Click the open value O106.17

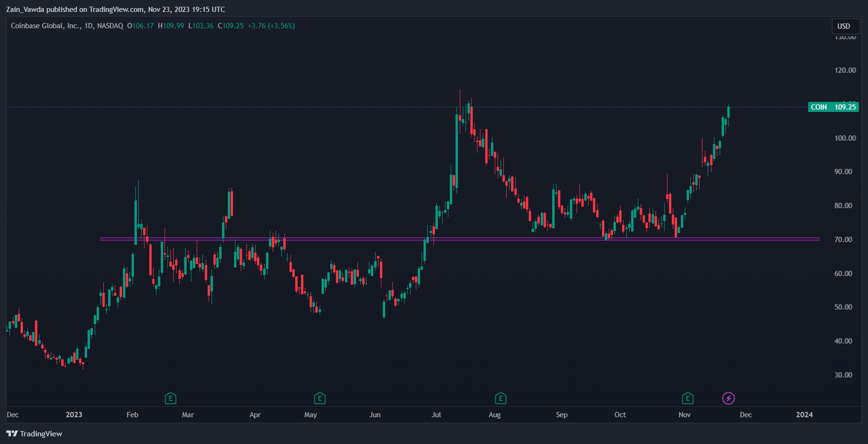[x=140, y=26]
